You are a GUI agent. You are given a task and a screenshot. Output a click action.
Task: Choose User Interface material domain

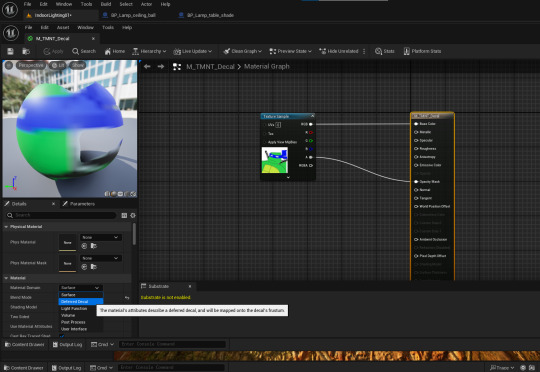[81, 329]
